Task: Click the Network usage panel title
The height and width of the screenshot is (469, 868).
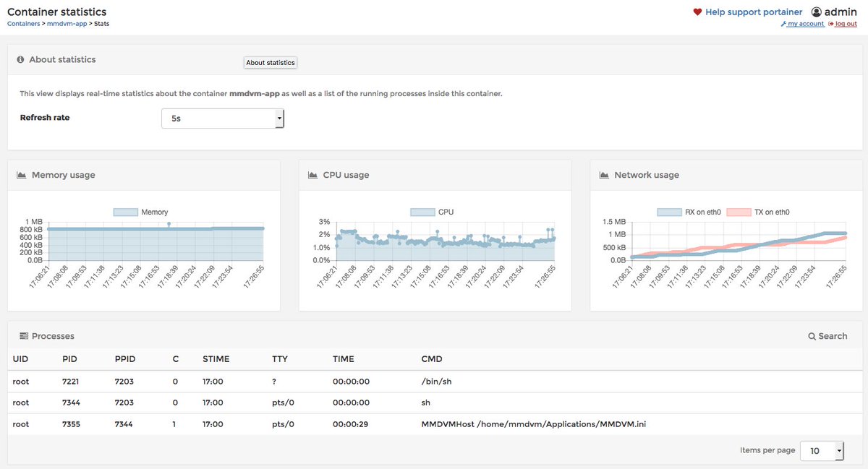Action: point(647,175)
